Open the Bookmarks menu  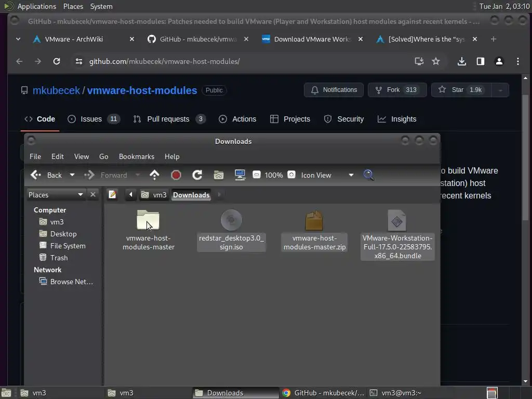click(137, 156)
